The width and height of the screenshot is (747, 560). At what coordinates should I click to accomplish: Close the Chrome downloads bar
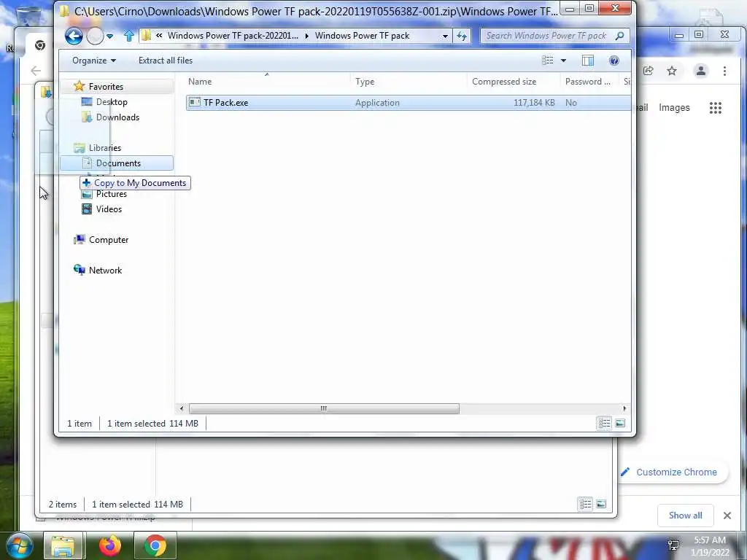[x=727, y=516]
